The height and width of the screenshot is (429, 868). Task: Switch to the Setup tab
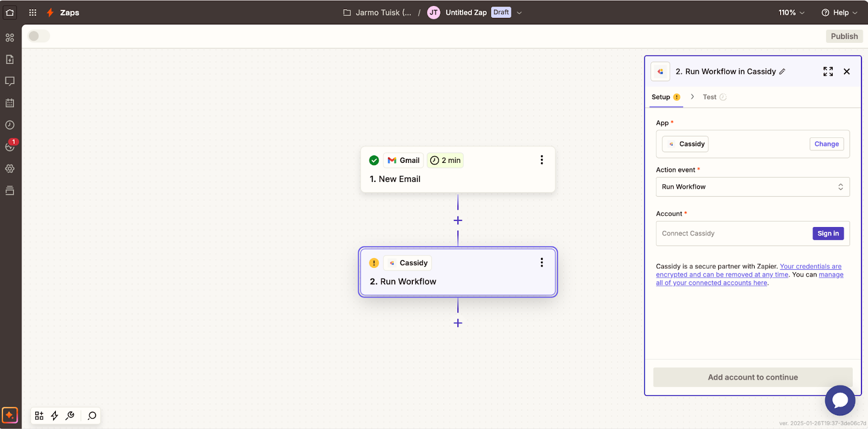pos(666,97)
